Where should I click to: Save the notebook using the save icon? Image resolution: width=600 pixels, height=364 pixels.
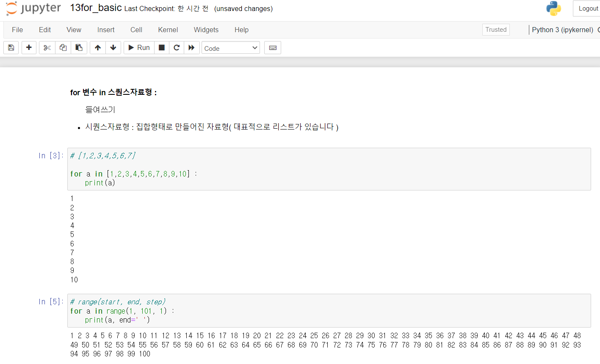click(x=11, y=47)
